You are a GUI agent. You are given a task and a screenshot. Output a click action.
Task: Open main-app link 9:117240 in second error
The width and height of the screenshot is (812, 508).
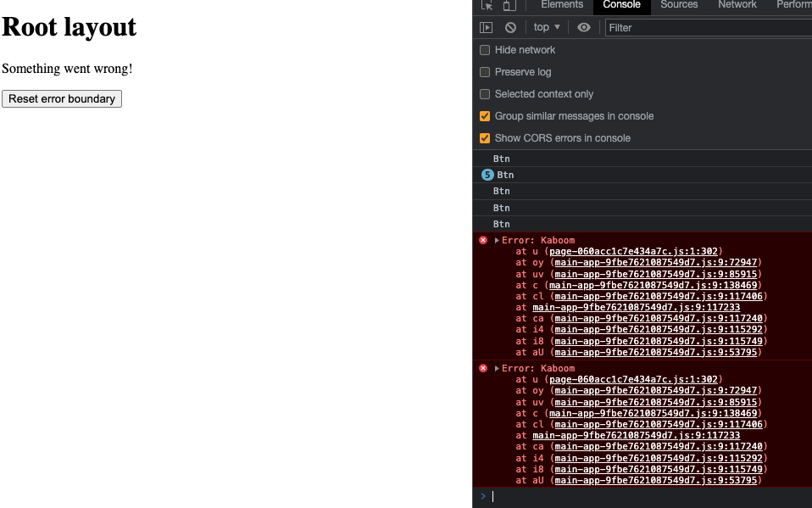(659, 446)
